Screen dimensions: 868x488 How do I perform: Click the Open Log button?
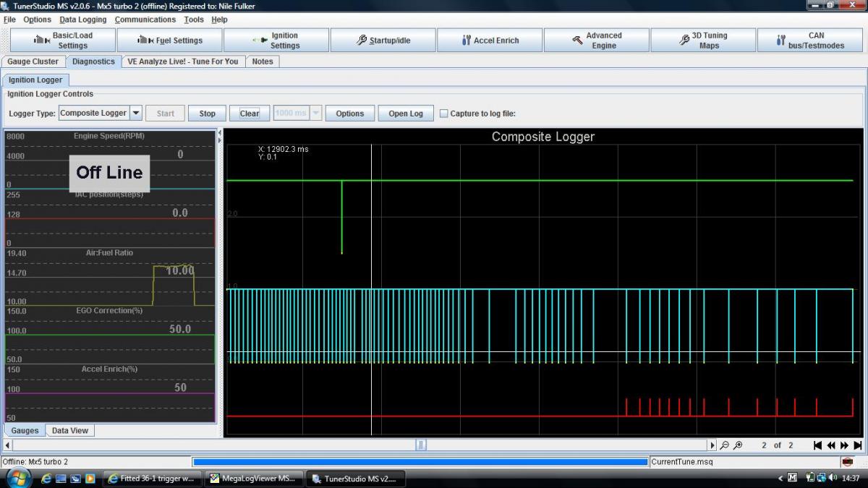coord(406,114)
